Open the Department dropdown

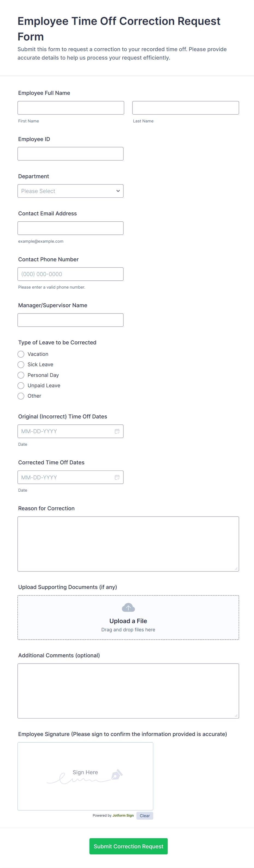pos(70,191)
